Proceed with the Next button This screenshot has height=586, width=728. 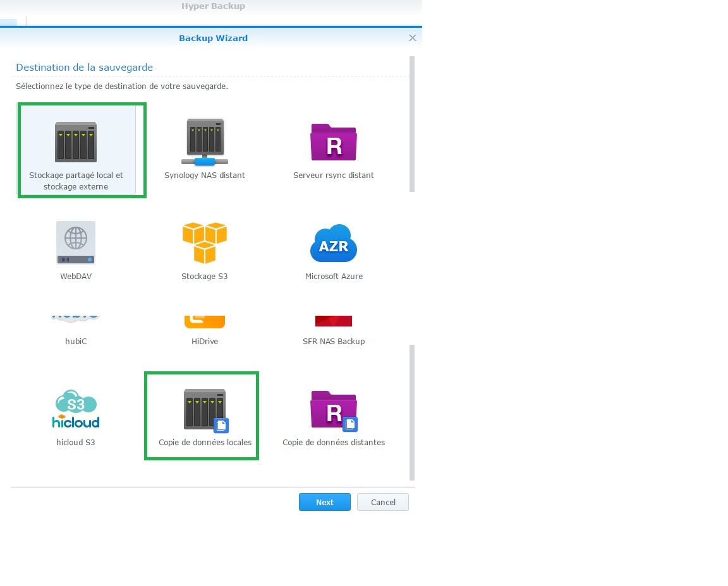pos(325,502)
